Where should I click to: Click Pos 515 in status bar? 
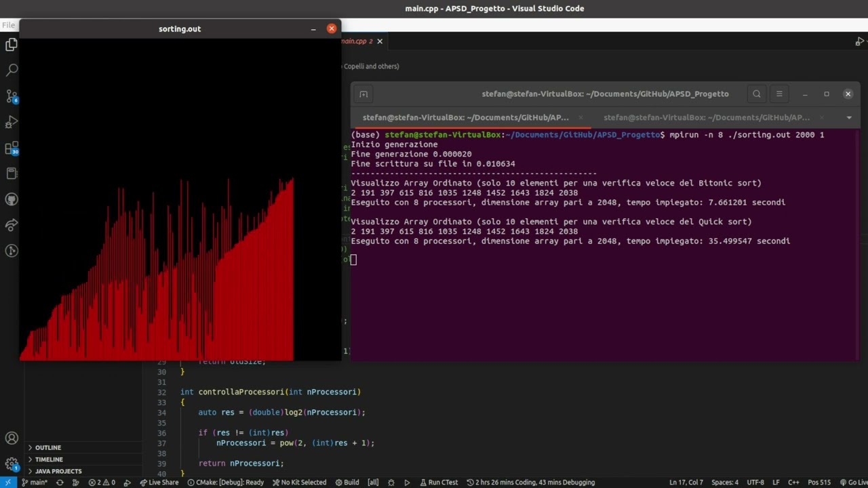(x=819, y=483)
